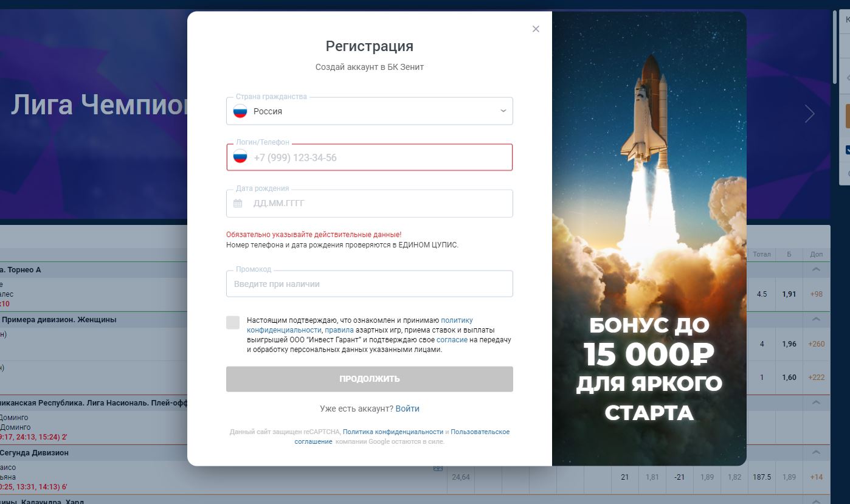Collapse the Торнео А league row chevron

click(817, 269)
